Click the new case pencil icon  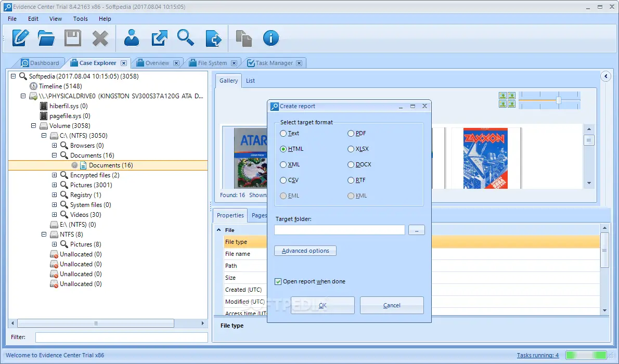(x=20, y=38)
